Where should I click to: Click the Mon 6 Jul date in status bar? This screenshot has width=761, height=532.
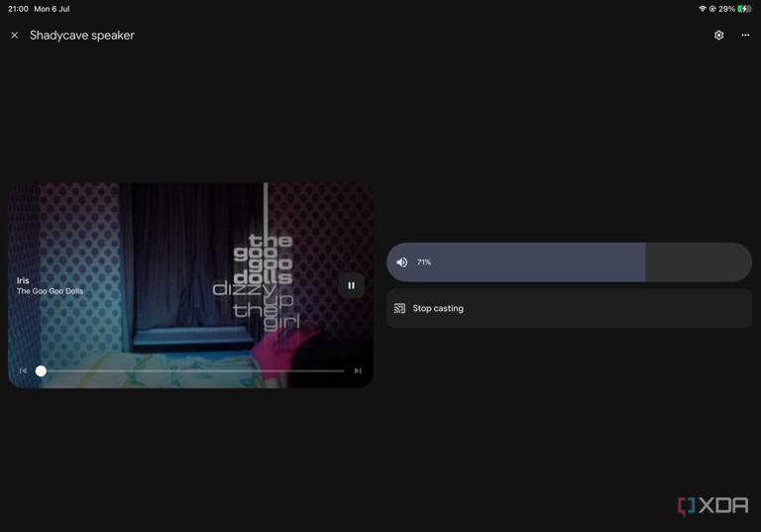[52, 9]
